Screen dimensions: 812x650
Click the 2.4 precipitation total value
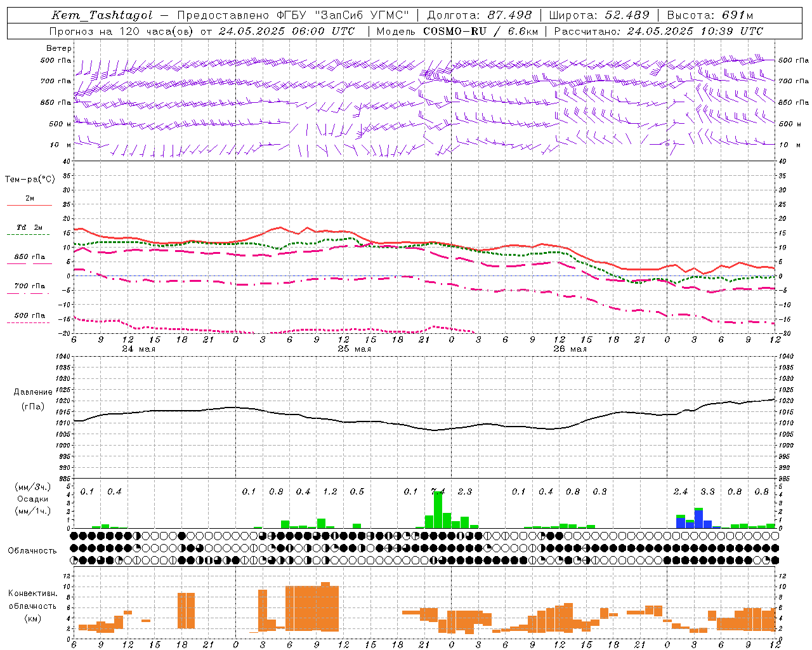tap(681, 491)
